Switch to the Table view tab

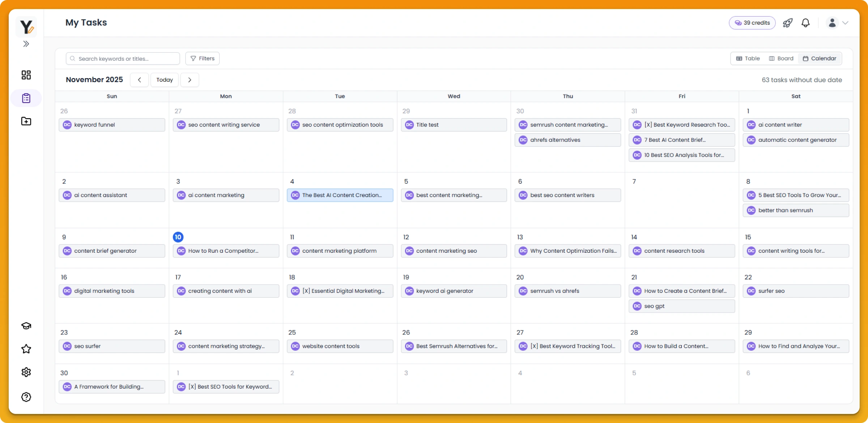click(748, 59)
